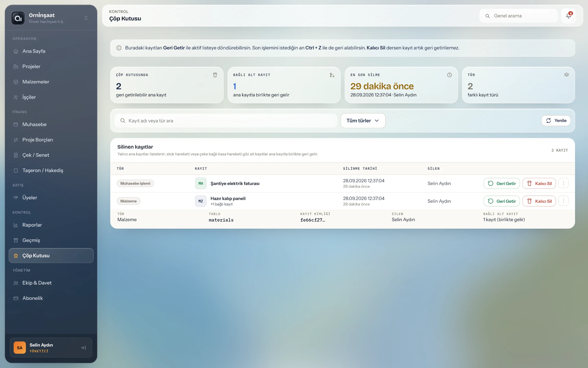Click the Muhasebe işlemi type tag
This screenshot has height=368, width=588.
pos(135,184)
